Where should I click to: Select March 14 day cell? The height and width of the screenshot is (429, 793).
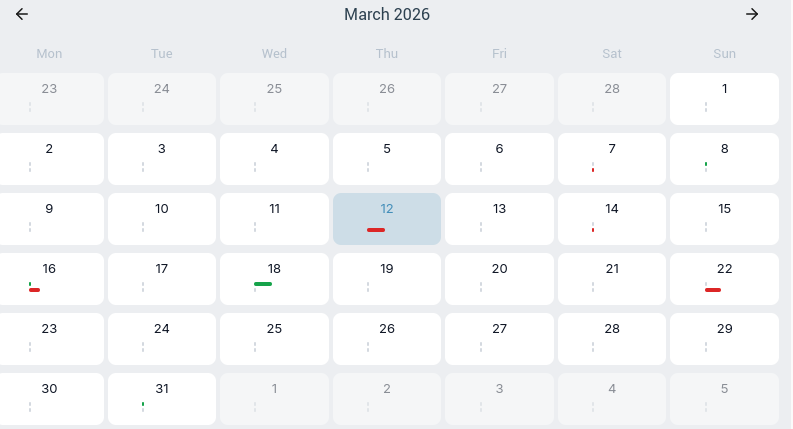pyautogui.click(x=611, y=219)
